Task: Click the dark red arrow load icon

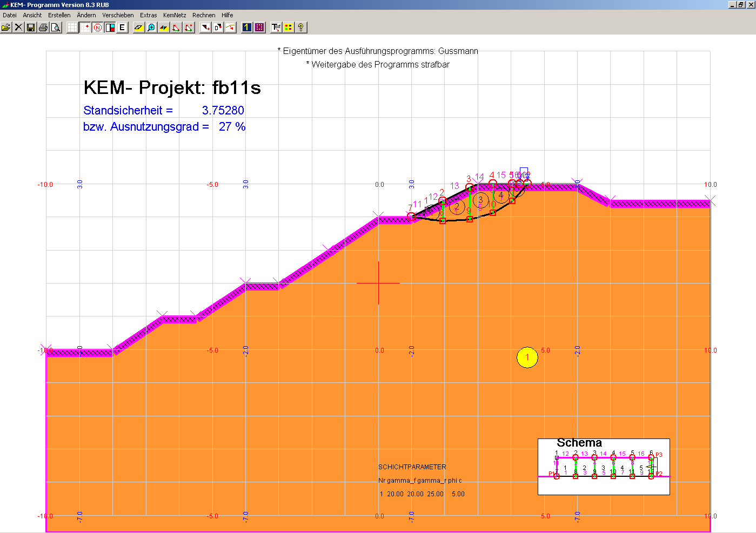Action: click(205, 27)
